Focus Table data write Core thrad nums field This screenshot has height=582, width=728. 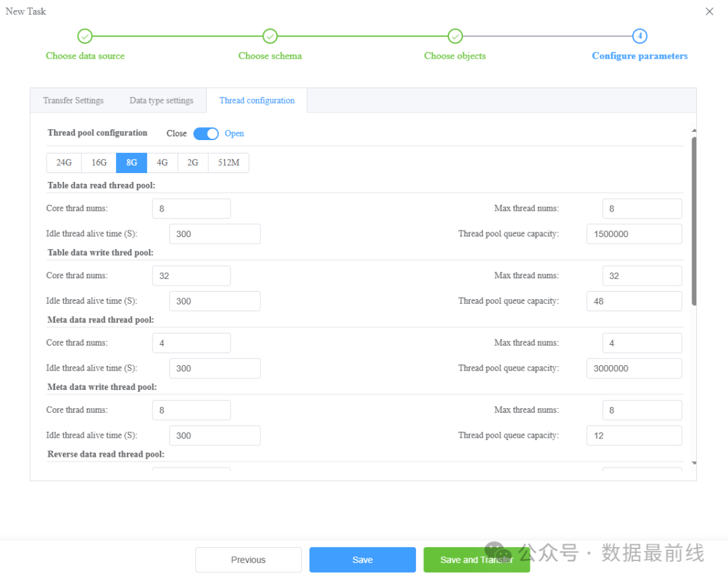(x=191, y=276)
